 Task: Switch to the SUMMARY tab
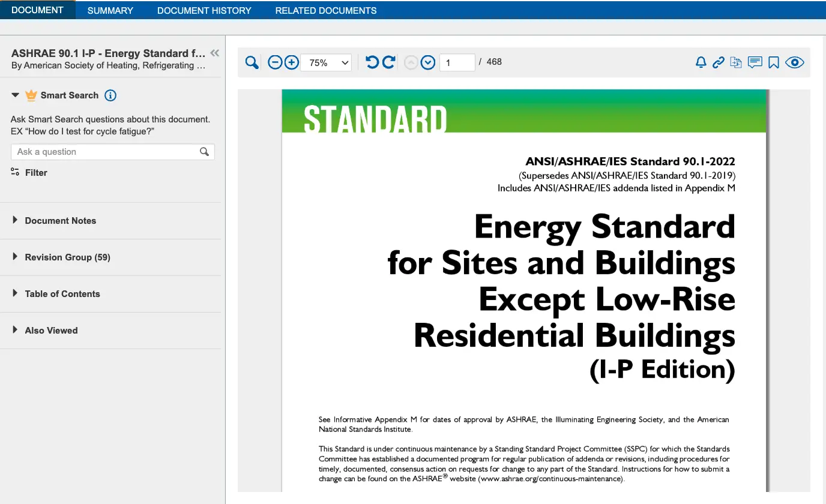[110, 10]
